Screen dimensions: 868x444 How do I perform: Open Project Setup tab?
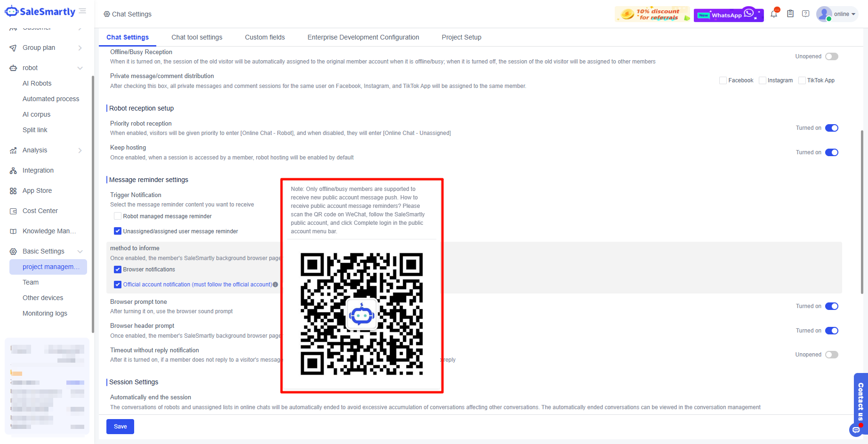(462, 37)
